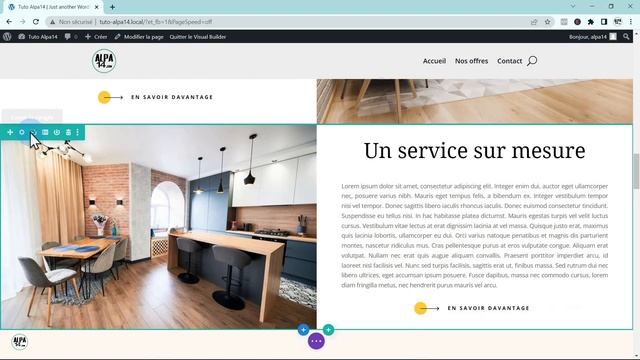Go back with browser back arrow

(x=9, y=22)
